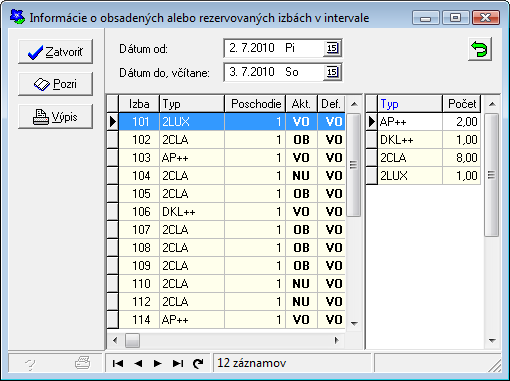510x381 pixels.
Task: Close the window with red X
Action: (x=486, y=18)
